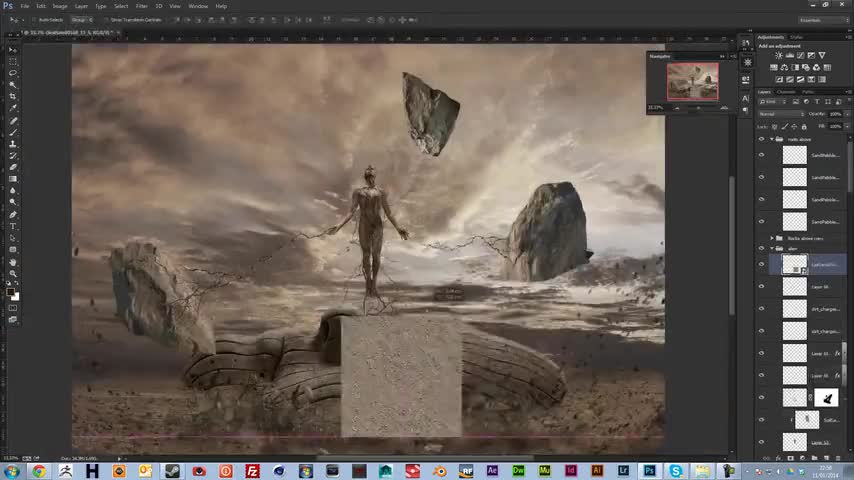Screen dimensions: 854x480
Task: Select the Hand tool
Action: point(13,262)
